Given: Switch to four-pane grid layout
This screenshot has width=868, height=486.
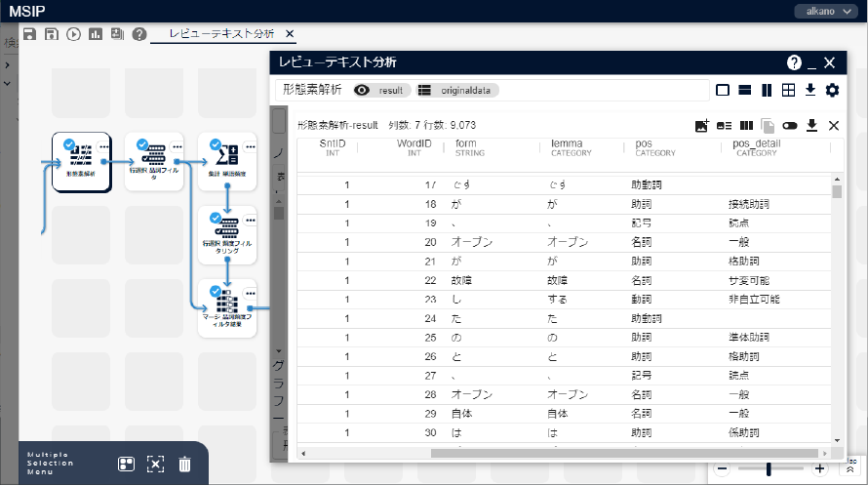Looking at the screenshot, I should (x=788, y=91).
